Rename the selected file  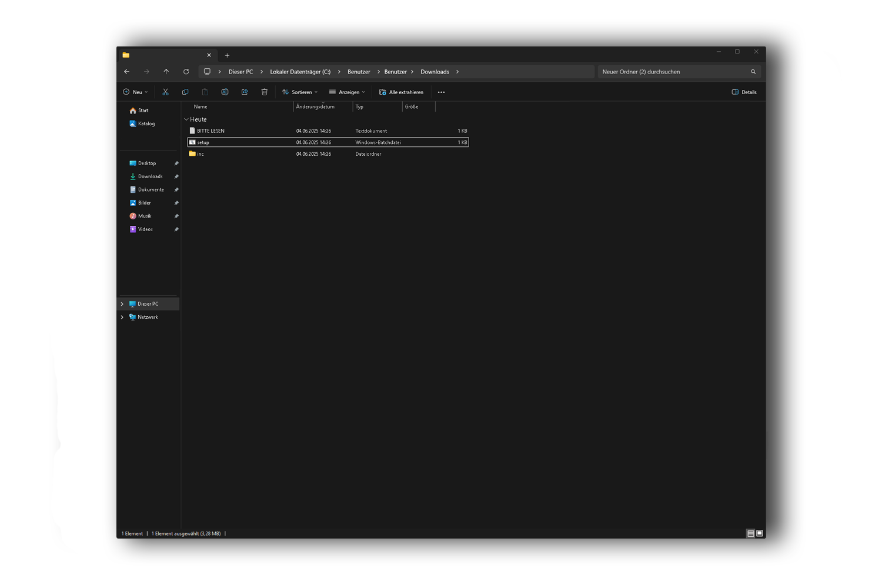tap(225, 92)
